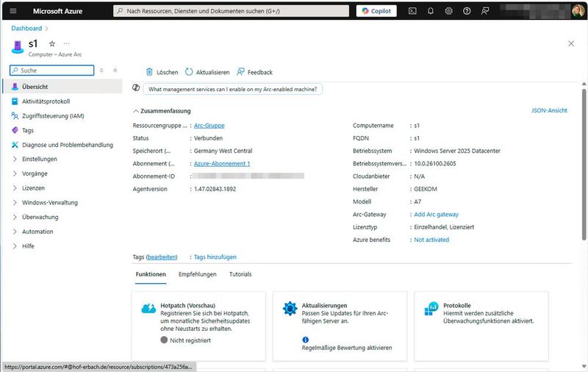Open portal settings gear
This screenshot has width=588, height=372.
pos(448,11)
